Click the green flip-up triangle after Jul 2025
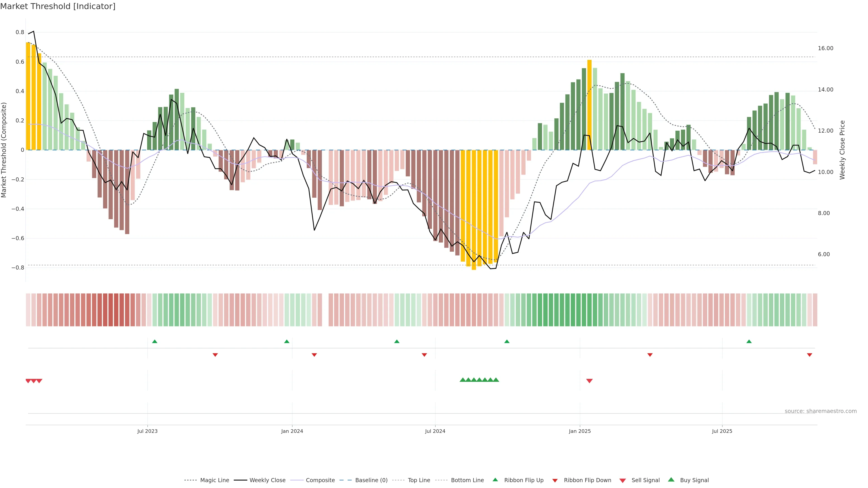868x488 pixels. [x=749, y=342]
